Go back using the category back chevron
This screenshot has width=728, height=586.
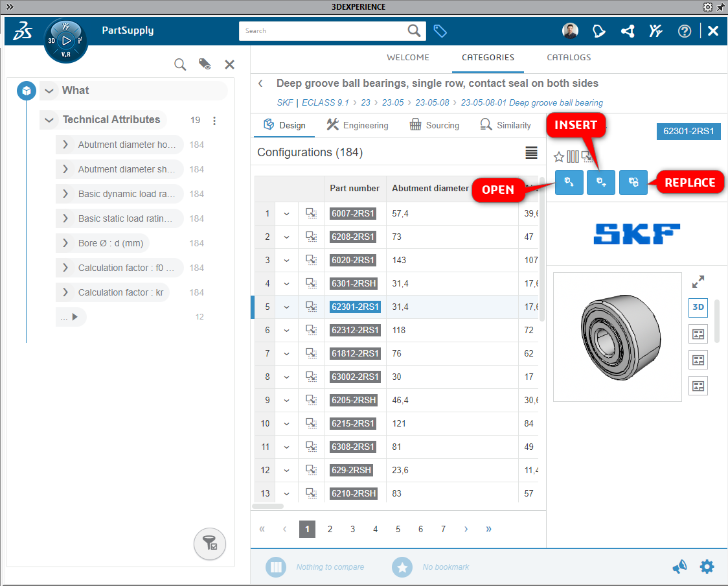pyautogui.click(x=260, y=84)
